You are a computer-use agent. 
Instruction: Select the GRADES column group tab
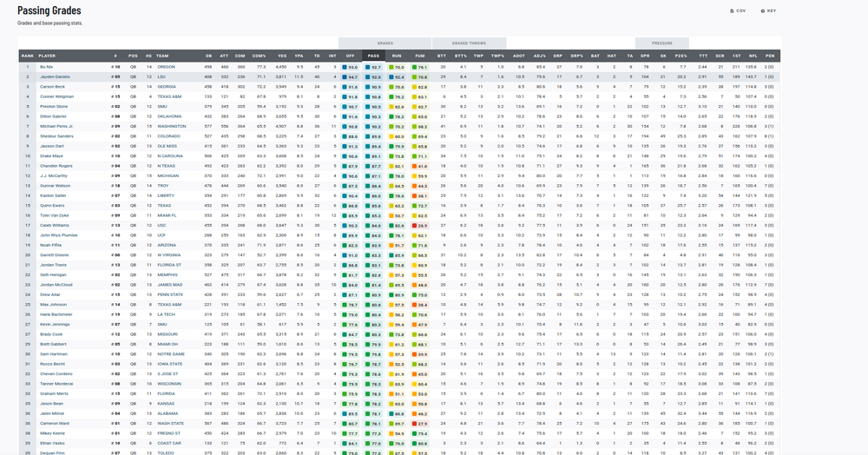[x=385, y=43]
